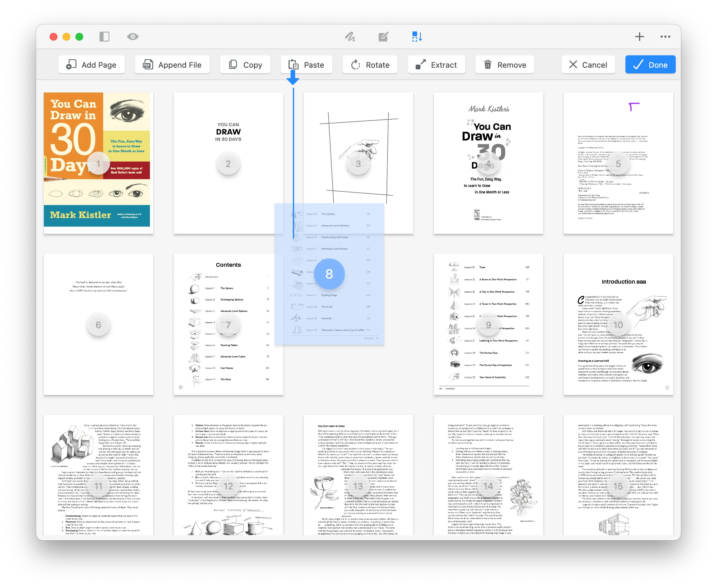Click the circular arrow icon on Rotate

coord(355,65)
